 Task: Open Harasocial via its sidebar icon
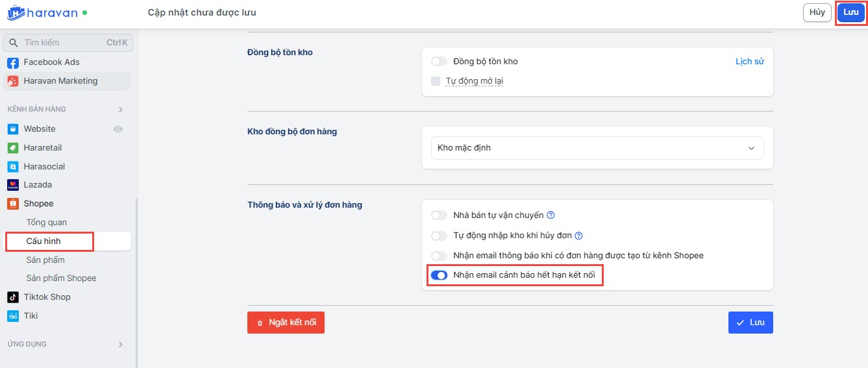[13, 167]
